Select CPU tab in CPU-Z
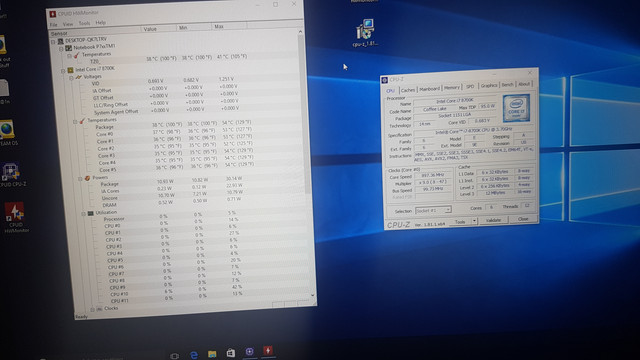This screenshot has height=360, width=640. (391, 91)
